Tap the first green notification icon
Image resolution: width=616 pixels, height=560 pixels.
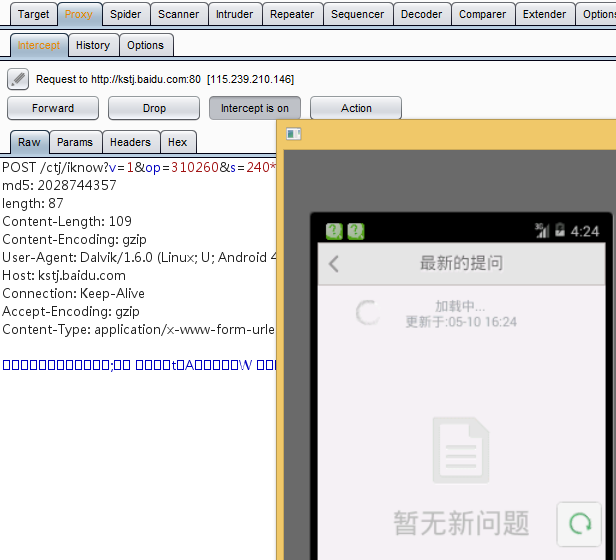(334, 231)
